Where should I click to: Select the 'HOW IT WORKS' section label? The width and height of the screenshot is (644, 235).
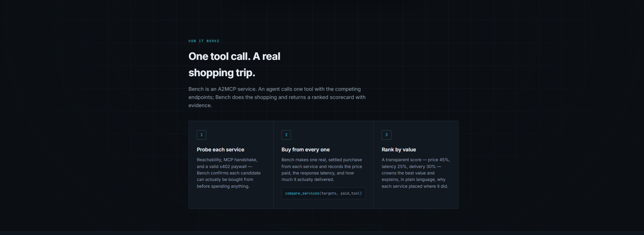point(204,41)
